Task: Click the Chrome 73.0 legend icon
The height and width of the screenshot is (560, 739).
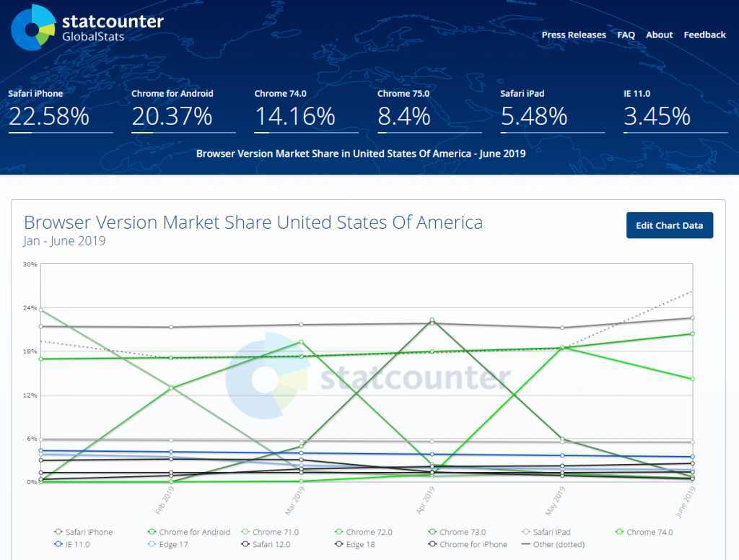Action: 432,532
